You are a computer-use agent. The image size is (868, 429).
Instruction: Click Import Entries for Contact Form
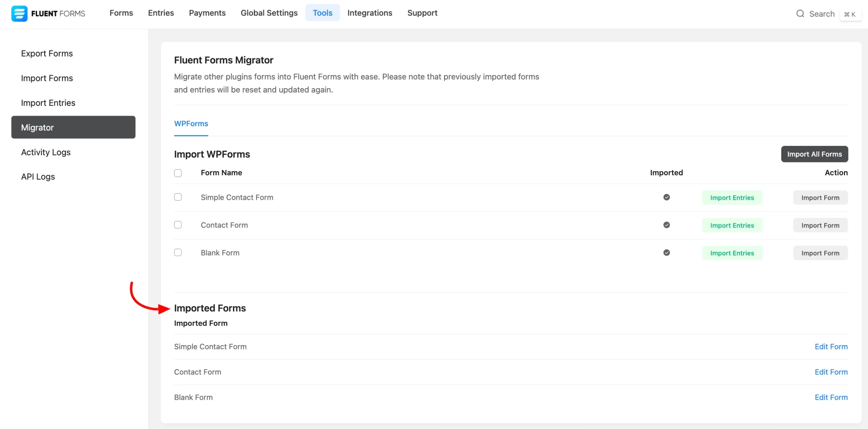pyautogui.click(x=732, y=225)
